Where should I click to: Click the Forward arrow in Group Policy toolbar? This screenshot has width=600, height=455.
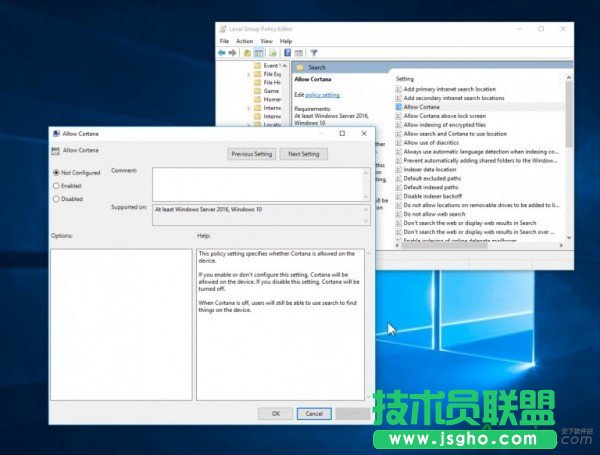point(232,53)
